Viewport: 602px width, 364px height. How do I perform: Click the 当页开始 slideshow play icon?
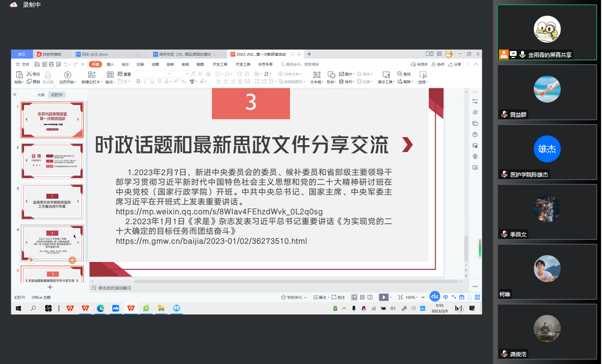[68, 75]
